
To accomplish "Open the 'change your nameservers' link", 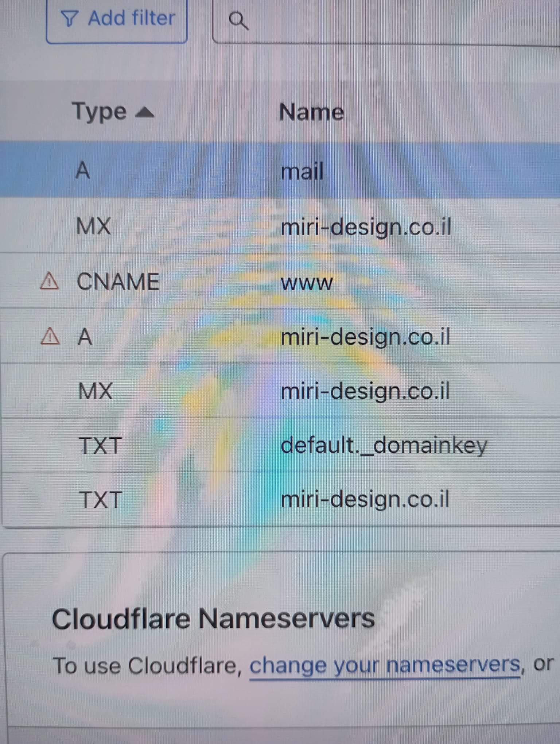I will pos(385,666).
